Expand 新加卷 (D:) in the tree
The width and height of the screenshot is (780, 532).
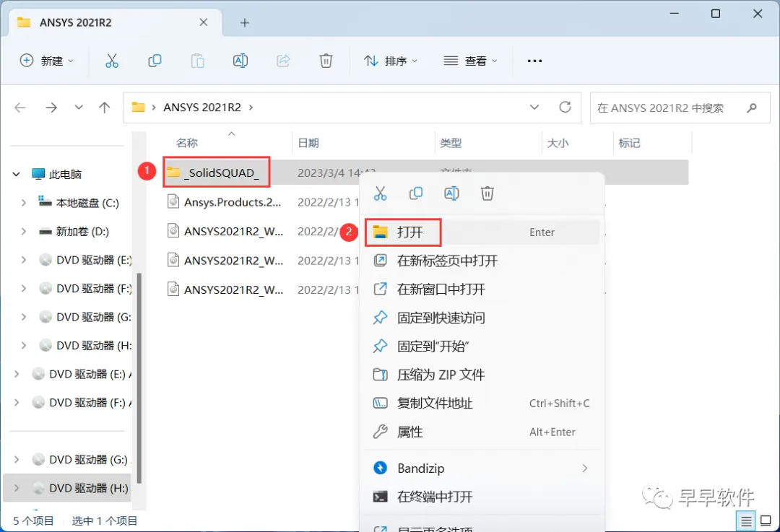(x=23, y=232)
